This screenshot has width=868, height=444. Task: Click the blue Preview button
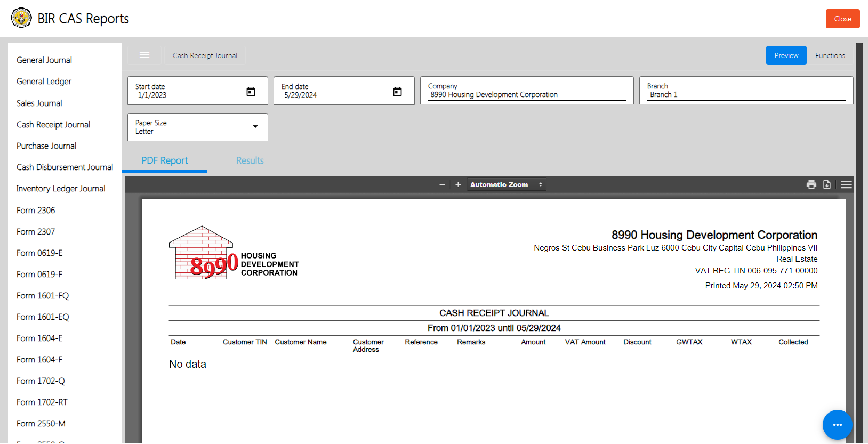[x=786, y=55]
